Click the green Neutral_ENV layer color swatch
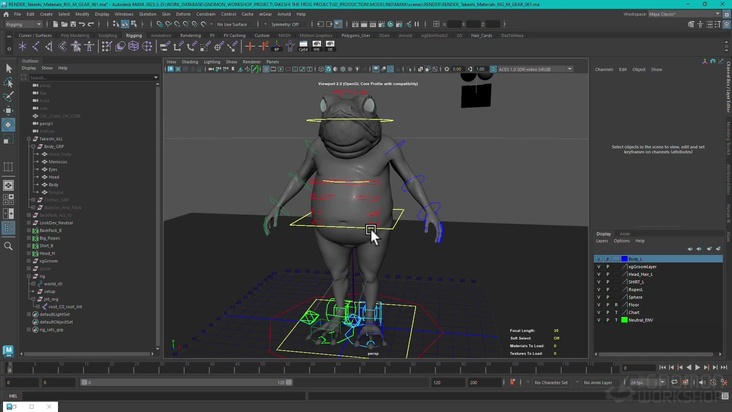The height and width of the screenshot is (412, 732). [x=623, y=320]
